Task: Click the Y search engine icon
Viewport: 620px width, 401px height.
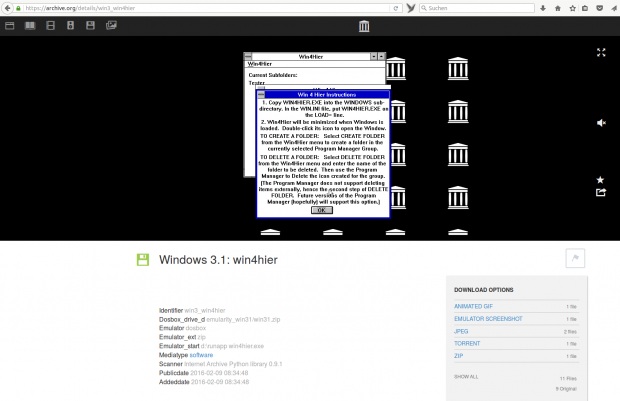Action: tap(411, 8)
